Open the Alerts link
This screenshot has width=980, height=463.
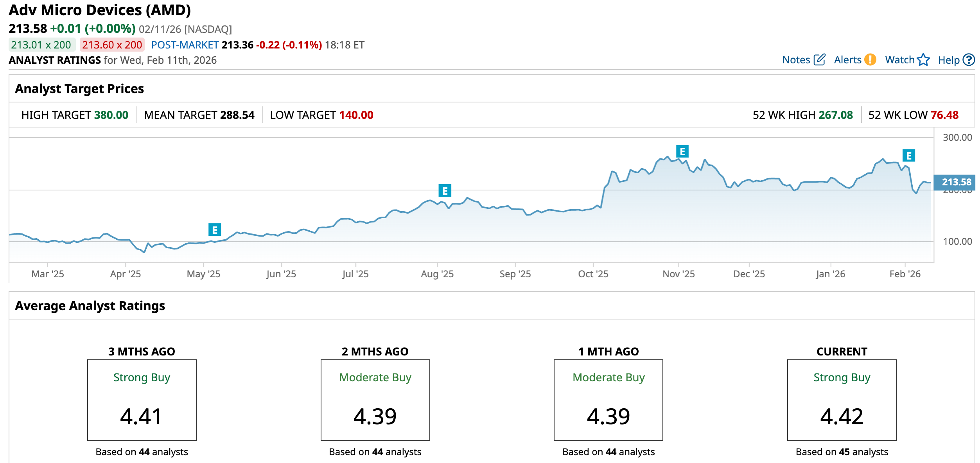tap(847, 60)
